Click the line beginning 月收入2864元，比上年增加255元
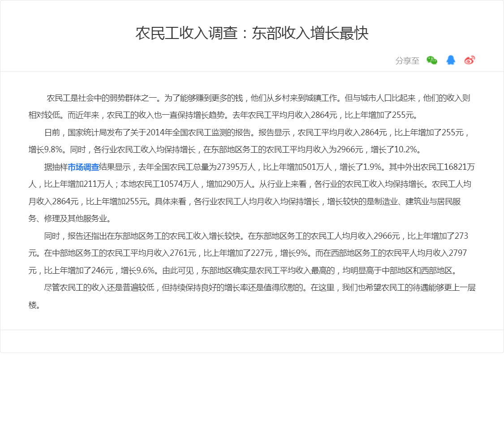The height and width of the screenshot is (448, 504). (245, 202)
